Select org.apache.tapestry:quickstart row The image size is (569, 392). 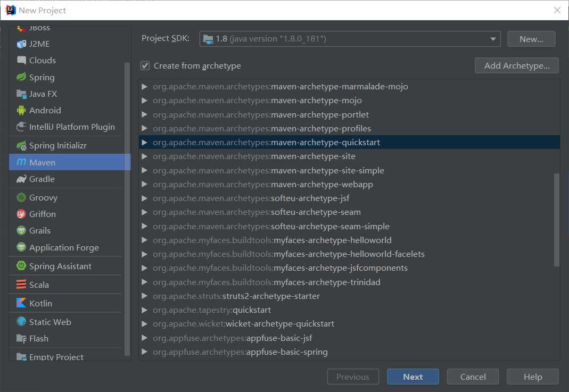(349, 310)
